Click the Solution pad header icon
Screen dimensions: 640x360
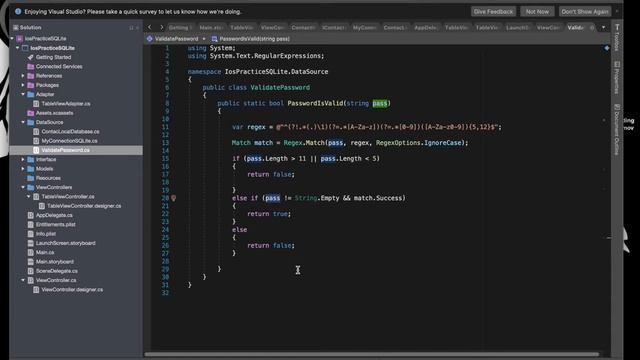[16, 28]
